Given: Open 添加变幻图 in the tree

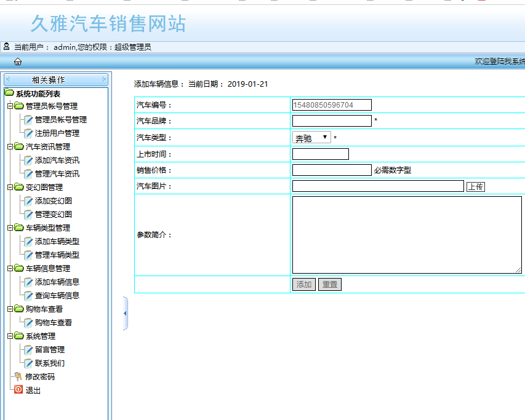Looking at the screenshot, I should [53, 201].
